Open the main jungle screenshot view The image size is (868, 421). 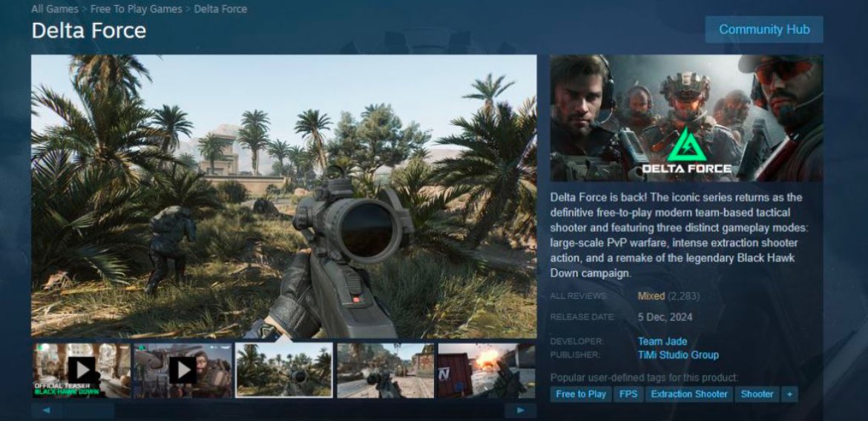284,196
